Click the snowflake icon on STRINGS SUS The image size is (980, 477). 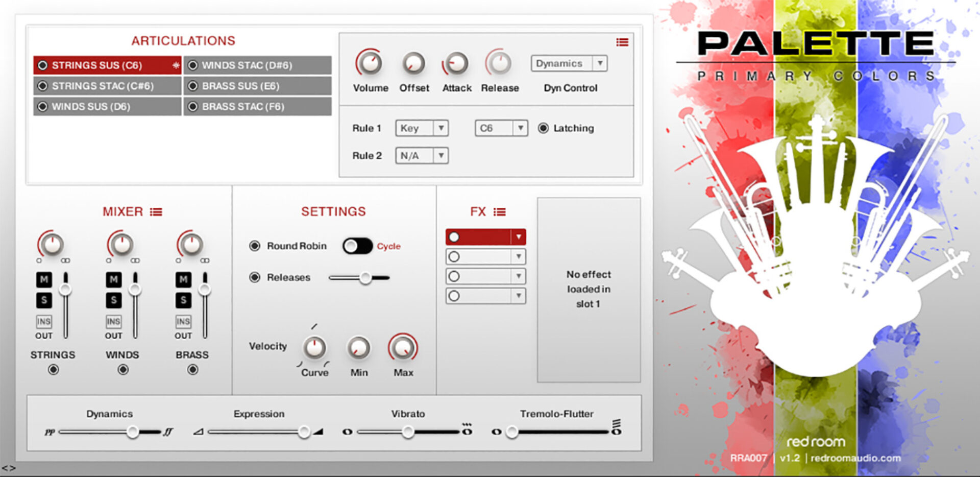tap(176, 65)
